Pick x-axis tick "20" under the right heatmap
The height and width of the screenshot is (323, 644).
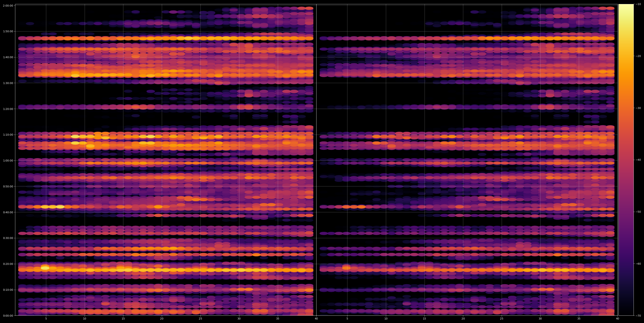point(463,319)
